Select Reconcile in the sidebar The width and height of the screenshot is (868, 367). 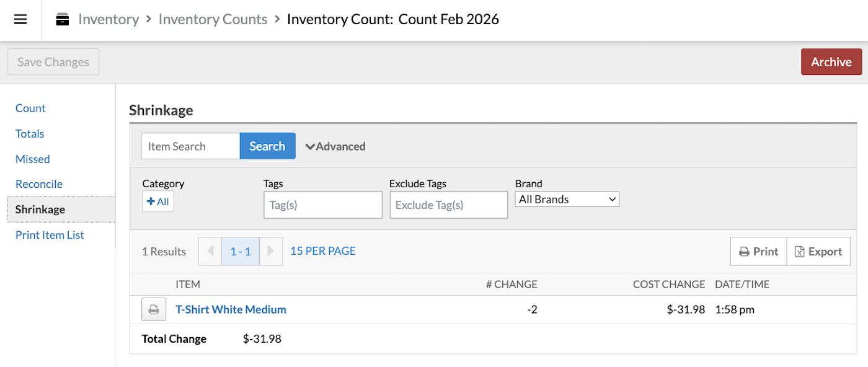click(38, 183)
